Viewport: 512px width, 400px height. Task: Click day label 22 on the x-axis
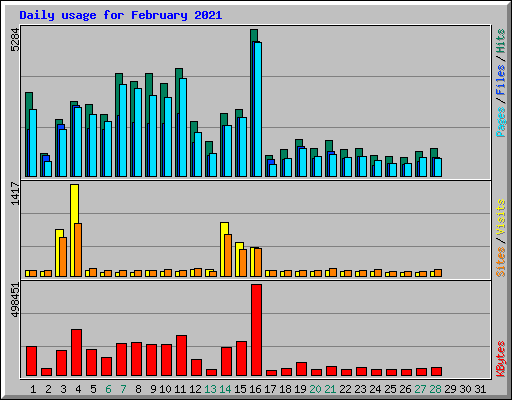[x=345, y=389]
